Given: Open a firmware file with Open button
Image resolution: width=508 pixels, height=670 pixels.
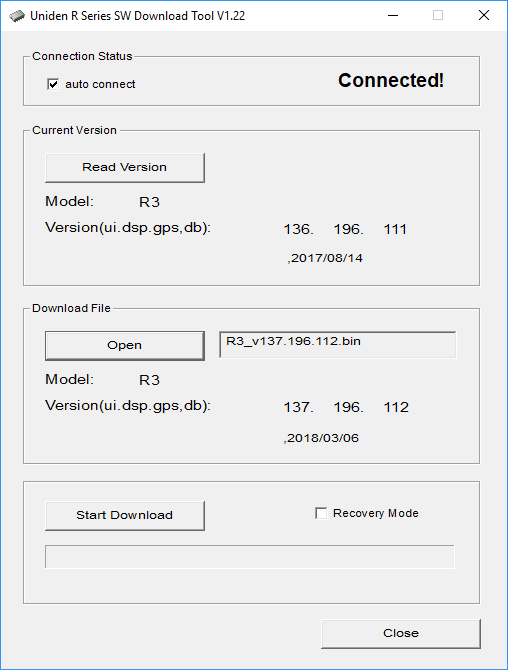Looking at the screenshot, I should click(125, 345).
